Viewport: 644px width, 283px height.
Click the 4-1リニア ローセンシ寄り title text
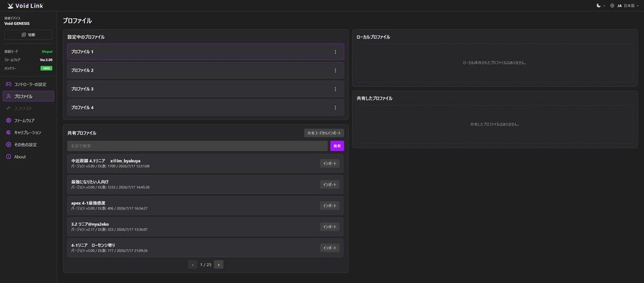(93, 245)
